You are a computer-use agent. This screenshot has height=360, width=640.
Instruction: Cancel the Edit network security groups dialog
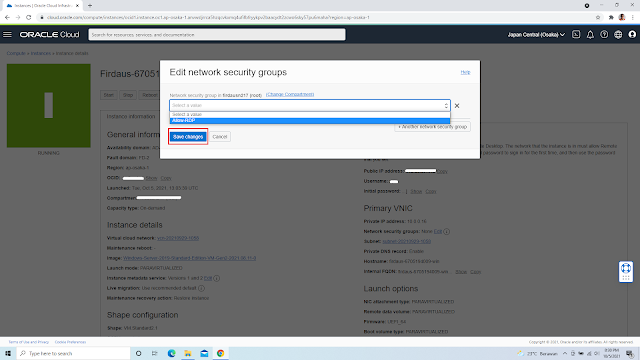click(220, 137)
